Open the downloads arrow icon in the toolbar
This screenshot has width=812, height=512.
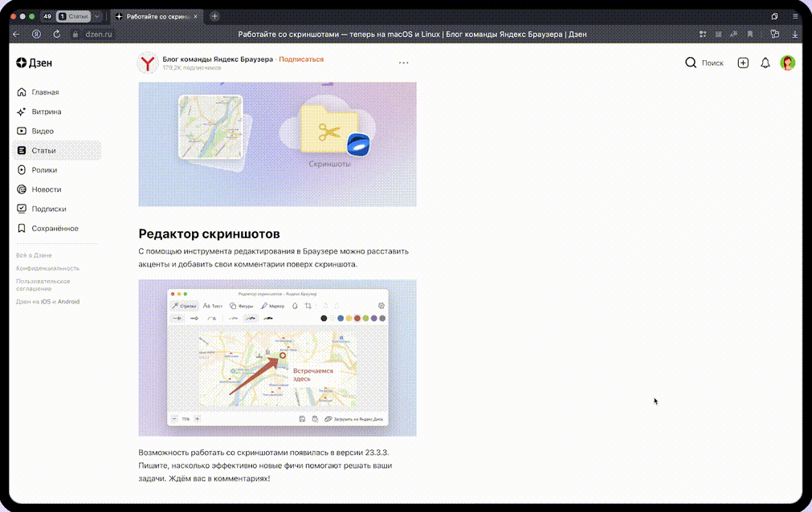795,35
